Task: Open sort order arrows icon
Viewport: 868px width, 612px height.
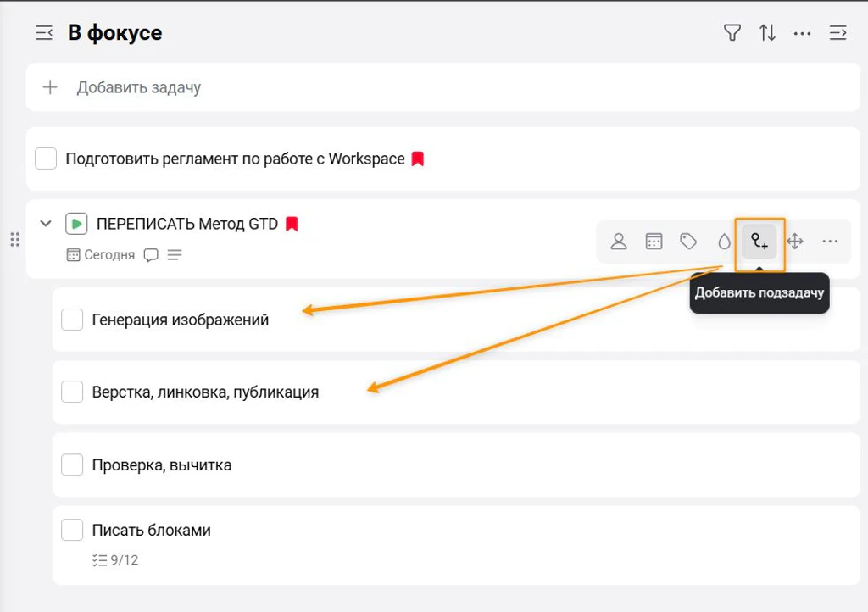Action: (x=767, y=33)
